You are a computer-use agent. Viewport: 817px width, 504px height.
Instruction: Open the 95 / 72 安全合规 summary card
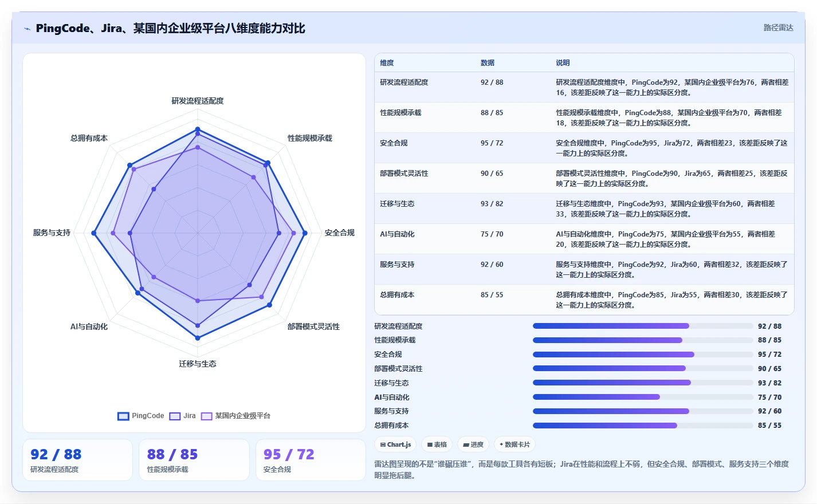(x=311, y=460)
